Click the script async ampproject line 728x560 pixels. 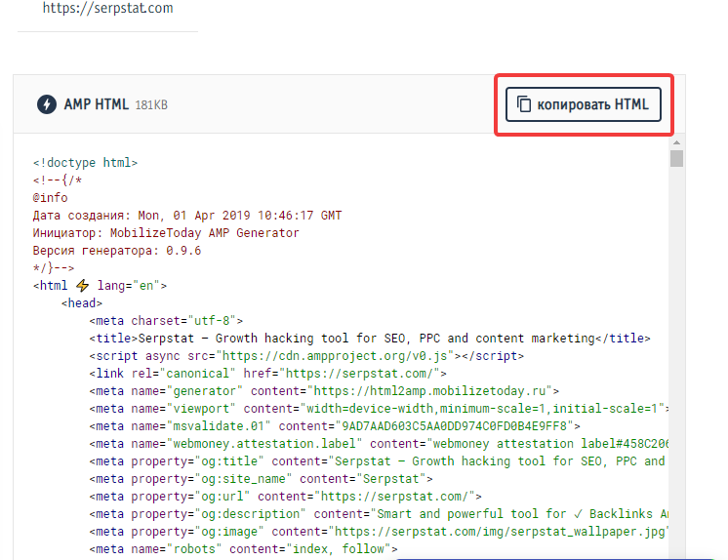pos(306,356)
